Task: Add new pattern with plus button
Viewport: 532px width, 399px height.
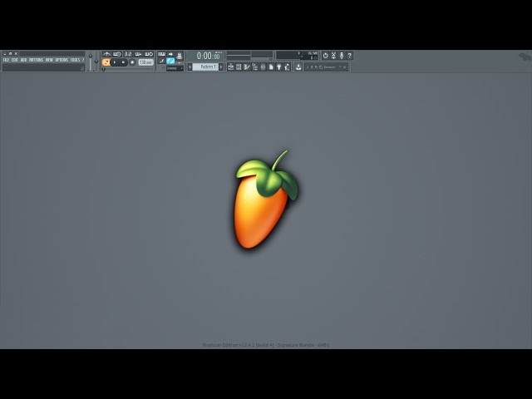Action: pyautogui.click(x=221, y=66)
